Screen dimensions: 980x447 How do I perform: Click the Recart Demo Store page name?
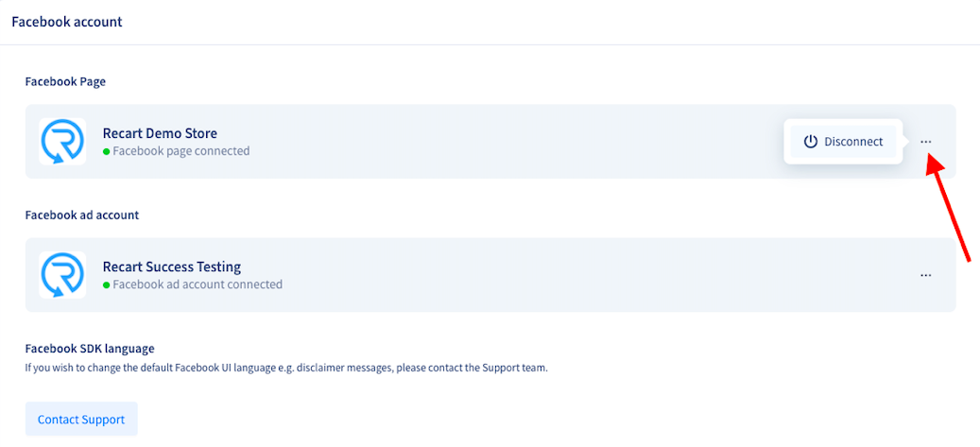(x=160, y=133)
